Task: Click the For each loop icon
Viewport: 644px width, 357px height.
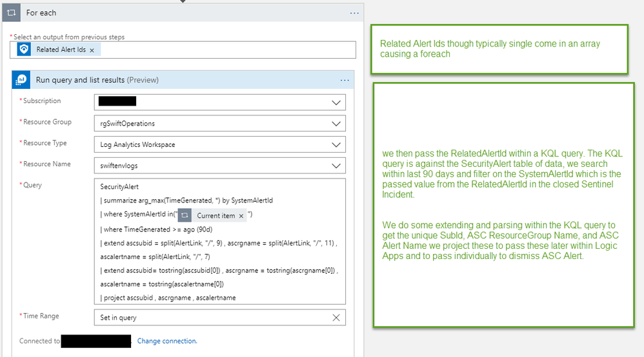Action: pyautogui.click(x=11, y=13)
